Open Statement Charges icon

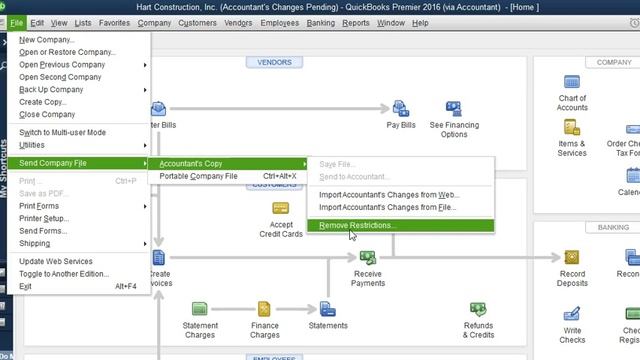click(x=200, y=309)
